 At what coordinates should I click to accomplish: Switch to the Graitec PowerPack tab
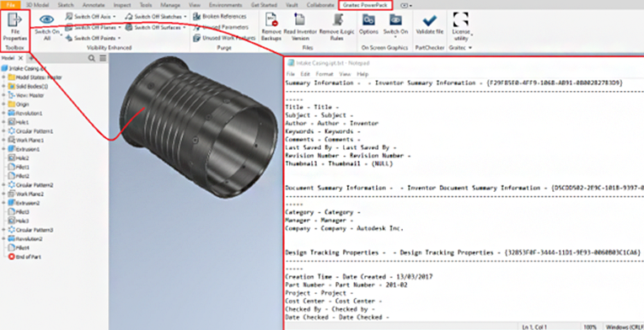(x=365, y=5)
